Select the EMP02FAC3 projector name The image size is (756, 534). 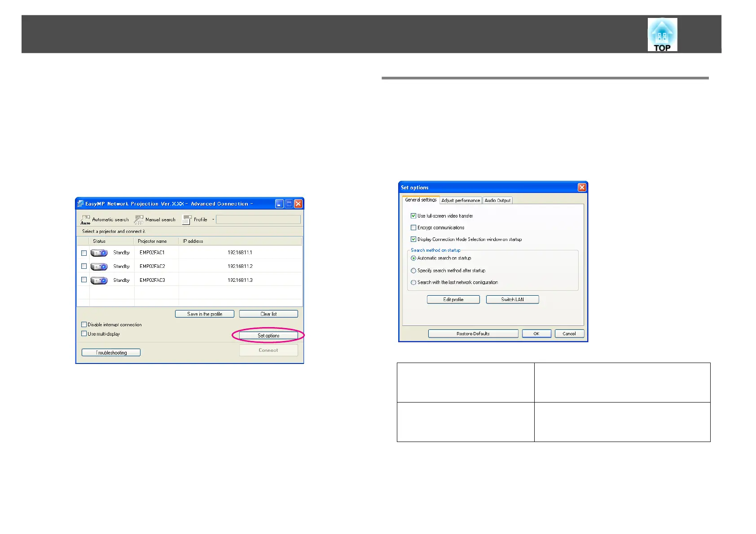click(x=152, y=280)
